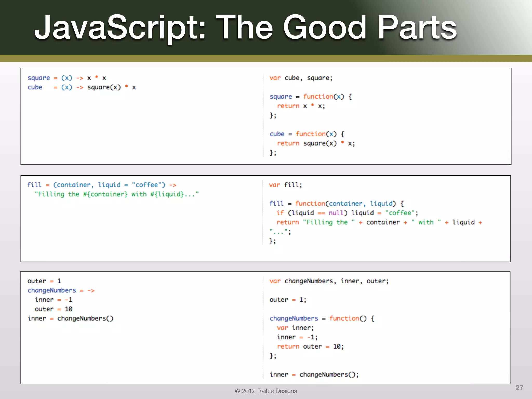Click the 'return square(x) * x;' statement
This screenshot has height=399, width=532.
pyautogui.click(x=316, y=143)
